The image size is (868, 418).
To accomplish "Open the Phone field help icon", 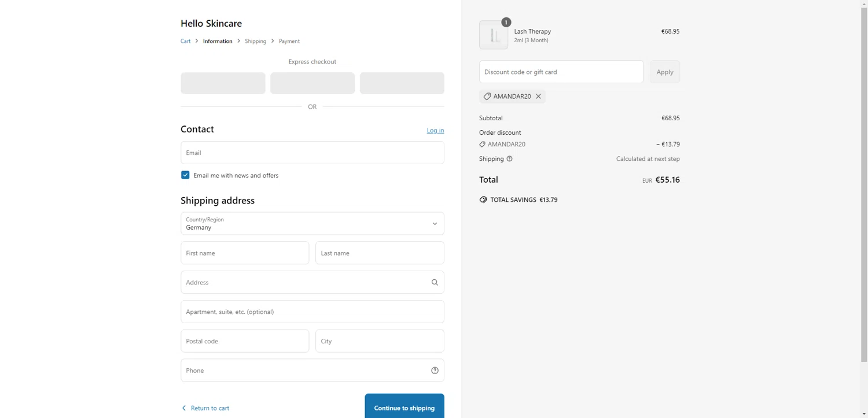I will tap(435, 371).
